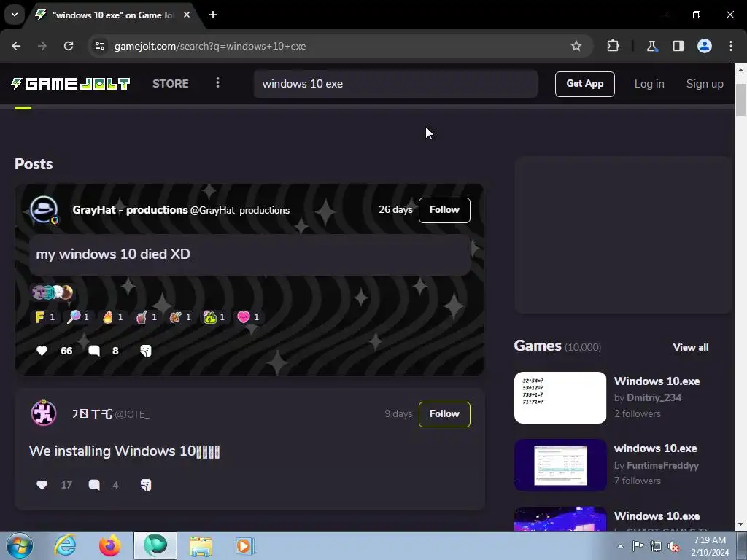Open the taskbar clock showing 7:19 AM

pyautogui.click(x=710, y=546)
